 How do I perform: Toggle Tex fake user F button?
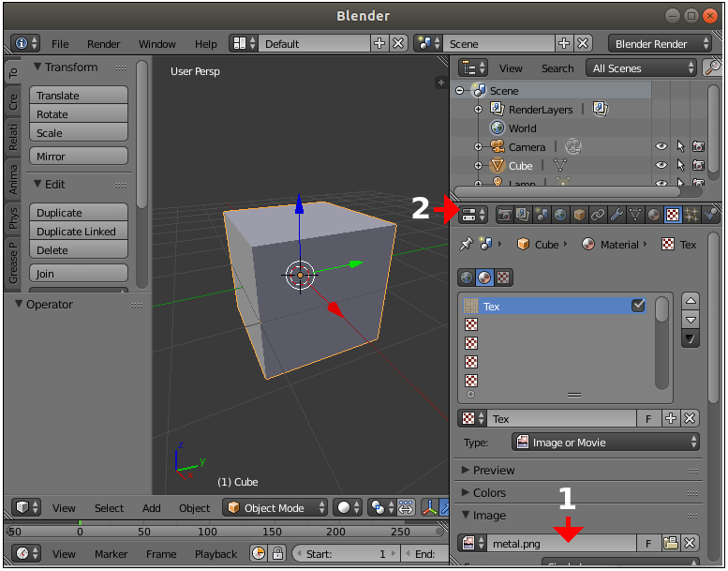tap(648, 418)
